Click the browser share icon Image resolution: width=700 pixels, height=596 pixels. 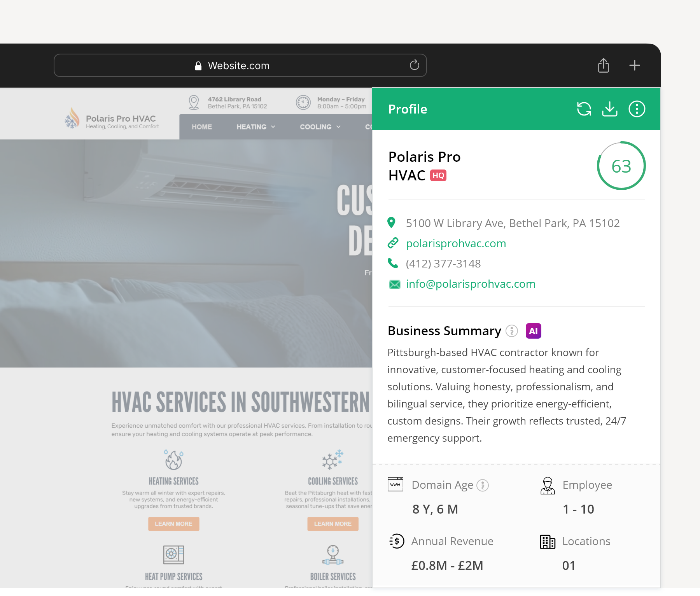(x=603, y=65)
